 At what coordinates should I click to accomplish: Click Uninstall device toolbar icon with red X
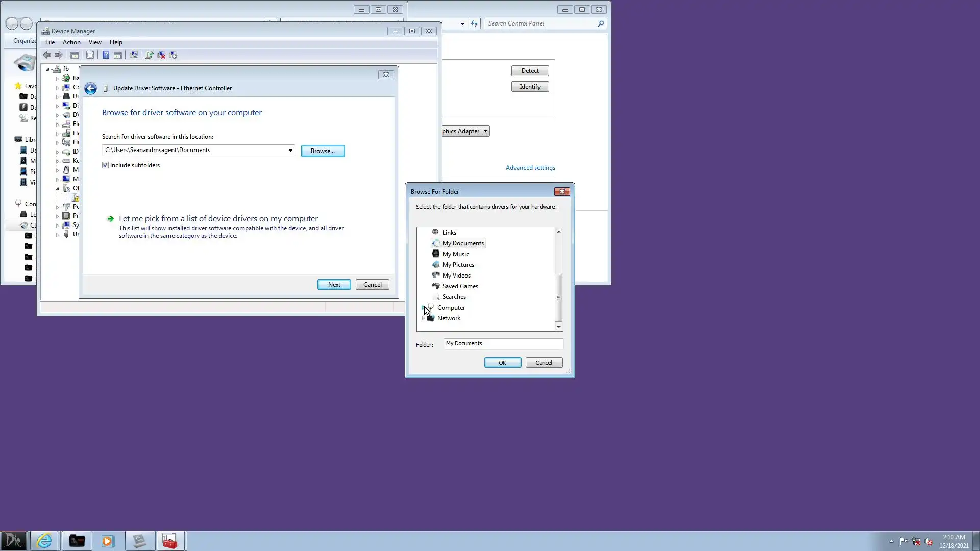[x=161, y=55]
